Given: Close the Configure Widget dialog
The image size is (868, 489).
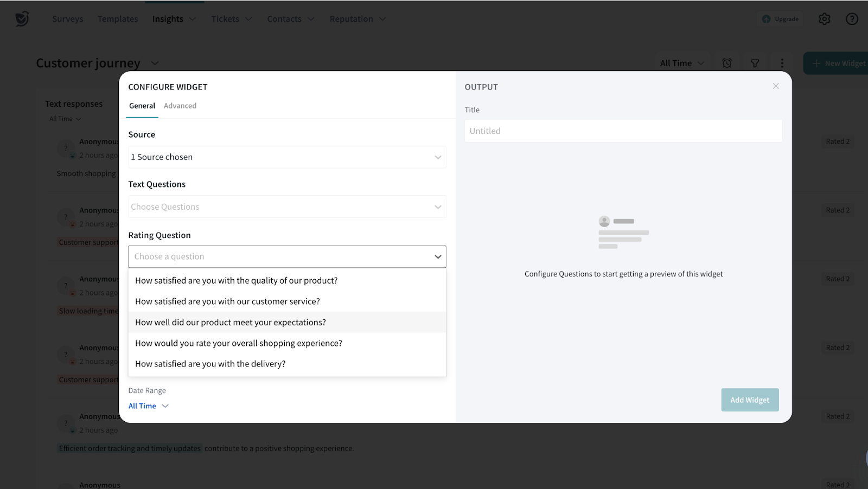Looking at the screenshot, I should coord(776,86).
